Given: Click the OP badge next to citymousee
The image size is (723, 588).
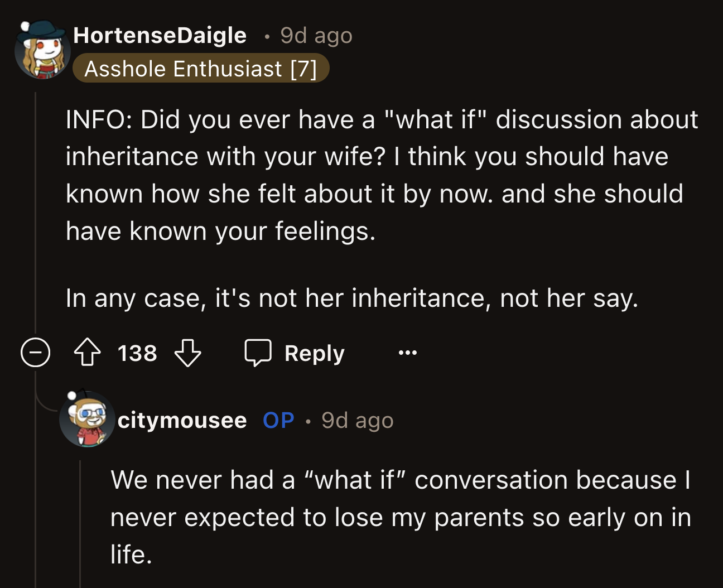Looking at the screenshot, I should (277, 420).
